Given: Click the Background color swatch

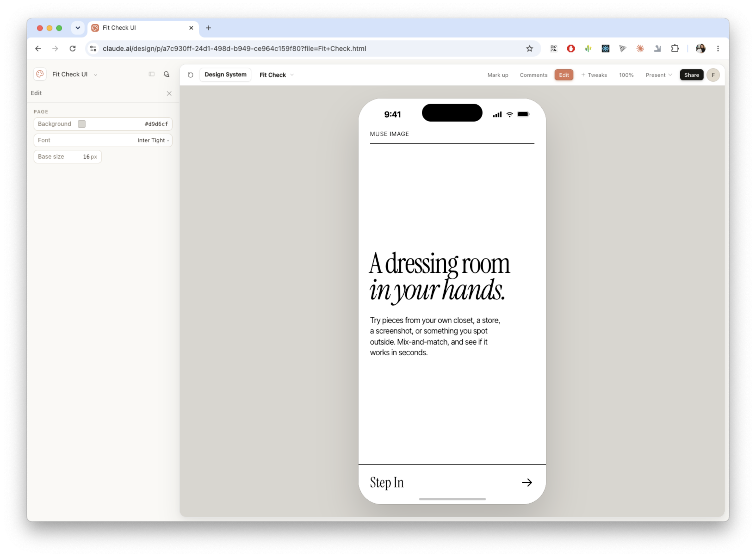Looking at the screenshot, I should [82, 124].
